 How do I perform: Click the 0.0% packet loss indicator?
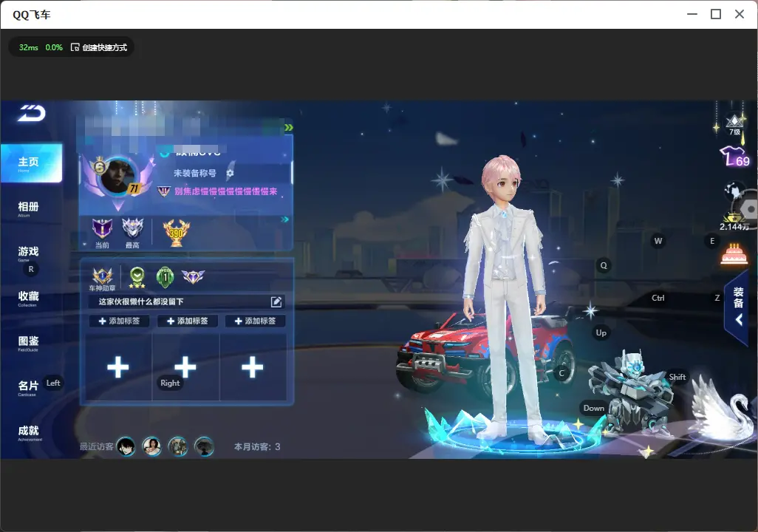pyautogui.click(x=54, y=47)
